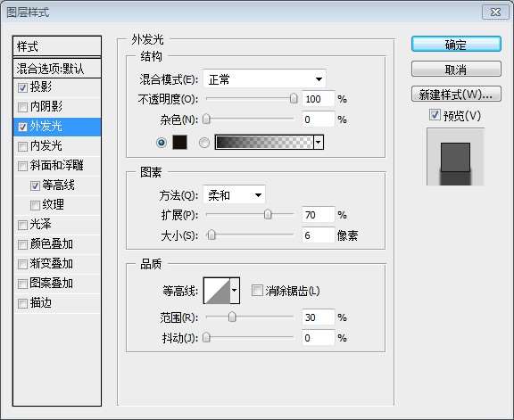Click the 新建样式 button
Image resolution: width=514 pixels, height=420 pixels.
point(456,95)
